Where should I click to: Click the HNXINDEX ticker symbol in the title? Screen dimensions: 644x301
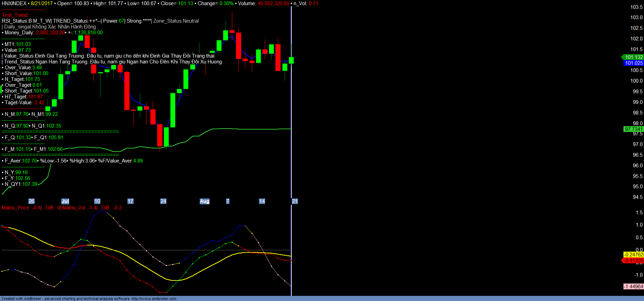(14, 3)
